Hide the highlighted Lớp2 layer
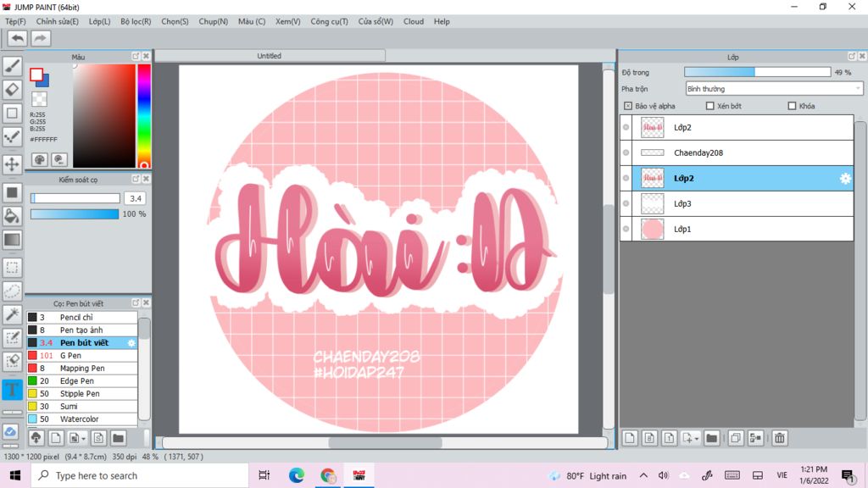868x488 pixels. pyautogui.click(x=626, y=178)
